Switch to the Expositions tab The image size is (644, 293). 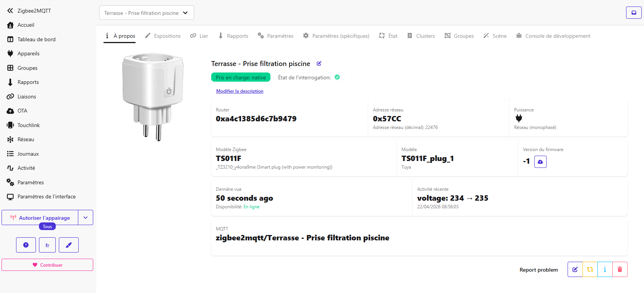(x=163, y=36)
